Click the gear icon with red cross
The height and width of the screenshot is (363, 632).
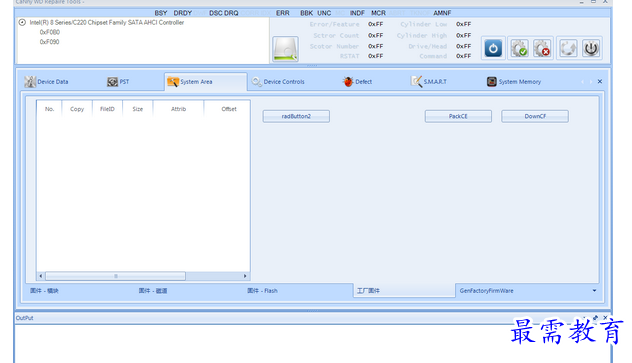pos(542,49)
